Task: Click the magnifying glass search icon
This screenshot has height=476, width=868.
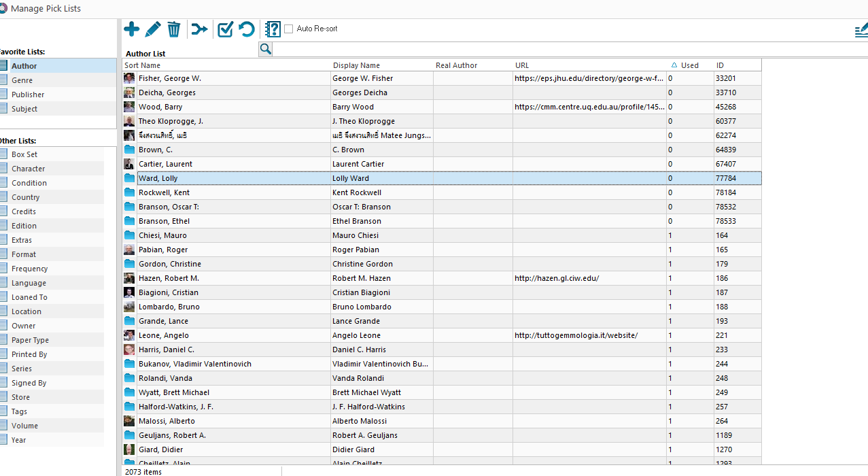Action: 266,49
